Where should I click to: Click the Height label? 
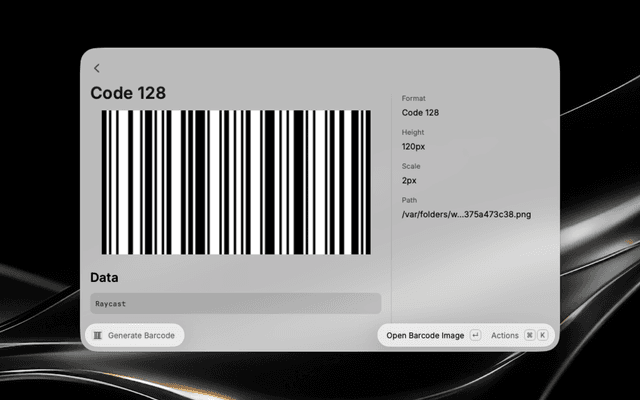pos(413,132)
